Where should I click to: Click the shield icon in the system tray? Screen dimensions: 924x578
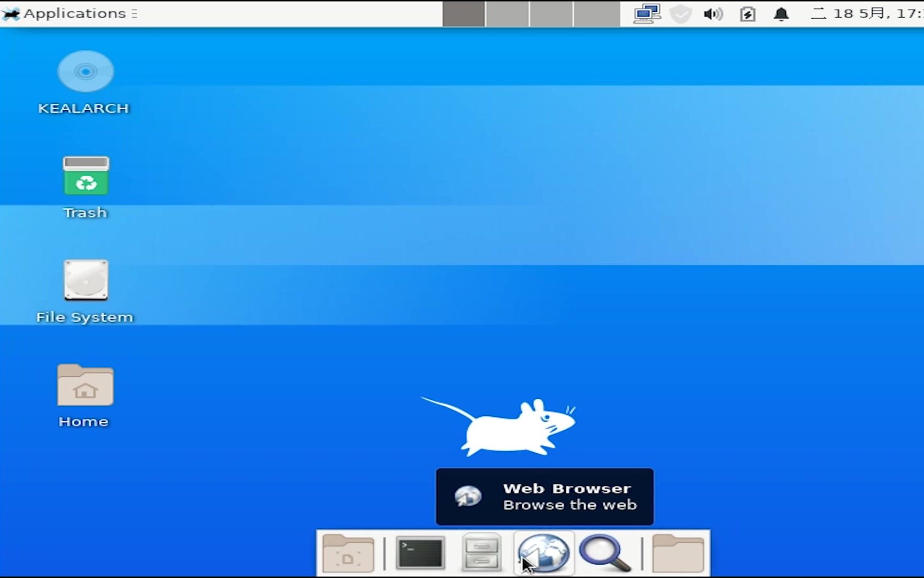click(681, 14)
